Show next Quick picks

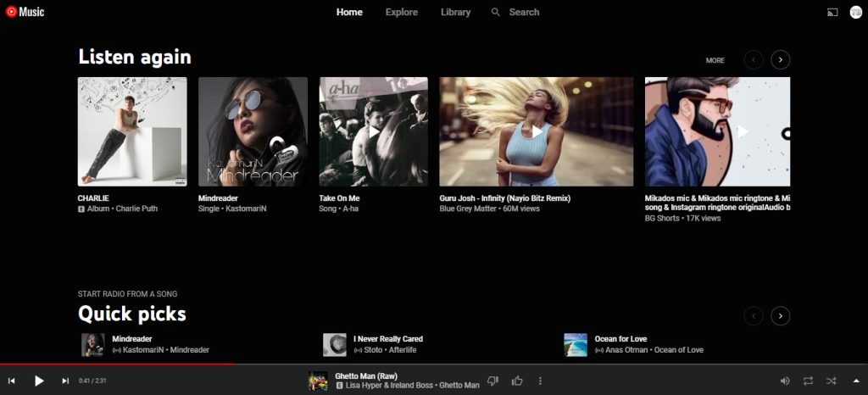tap(781, 316)
